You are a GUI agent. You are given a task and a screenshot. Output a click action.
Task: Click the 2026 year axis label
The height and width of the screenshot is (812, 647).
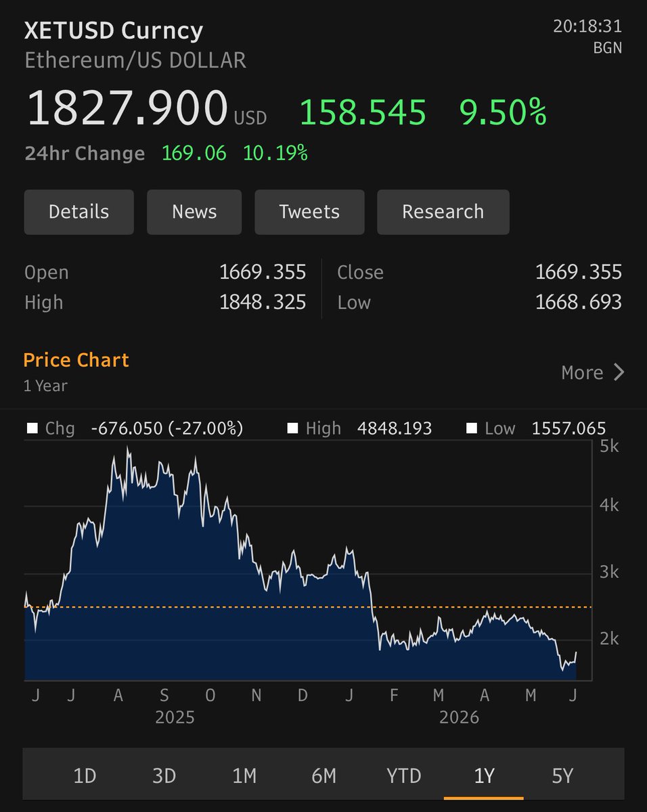pyautogui.click(x=459, y=717)
